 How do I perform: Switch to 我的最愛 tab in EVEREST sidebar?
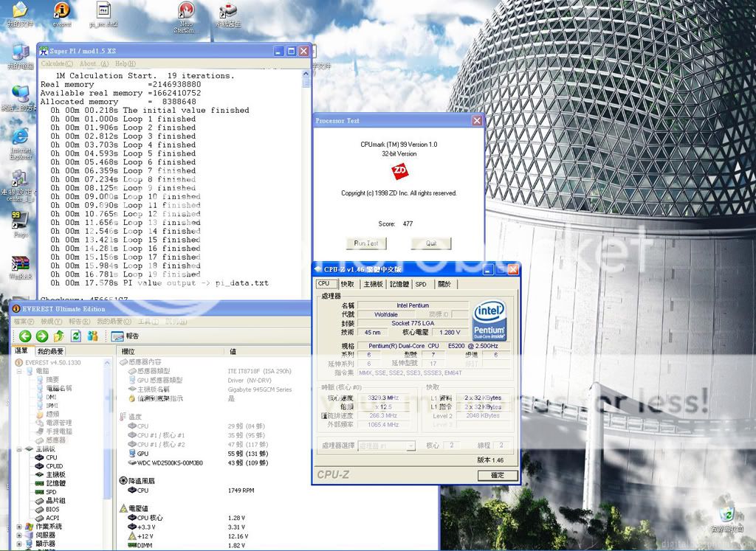50,352
